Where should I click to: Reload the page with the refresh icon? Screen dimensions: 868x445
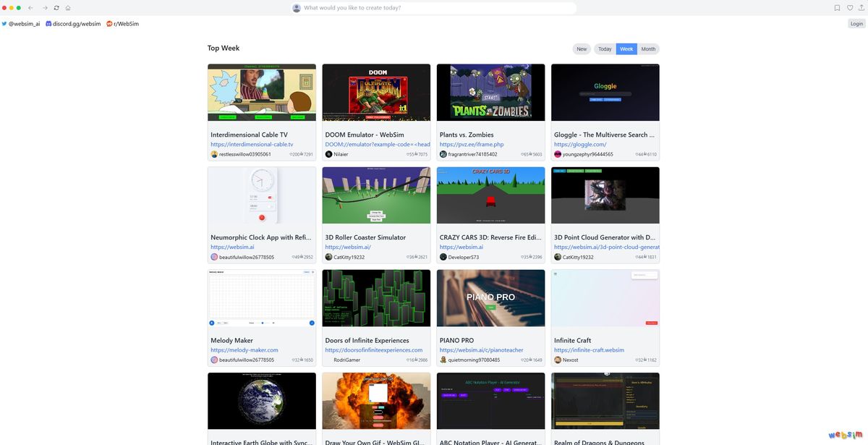click(56, 7)
